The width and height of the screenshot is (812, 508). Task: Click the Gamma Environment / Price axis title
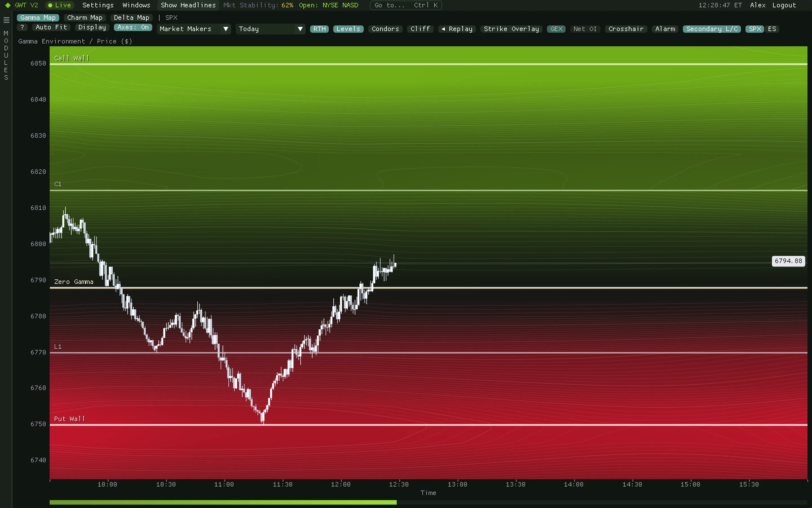[x=75, y=42]
